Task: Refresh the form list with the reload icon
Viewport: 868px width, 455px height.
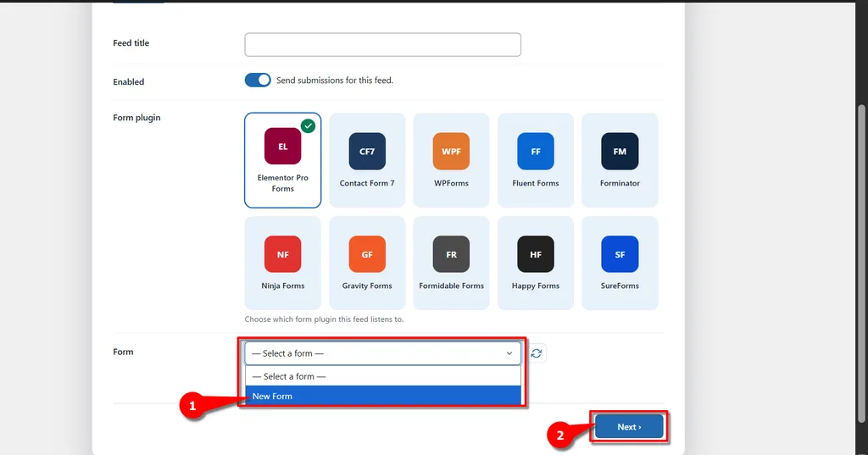Action: 536,353
